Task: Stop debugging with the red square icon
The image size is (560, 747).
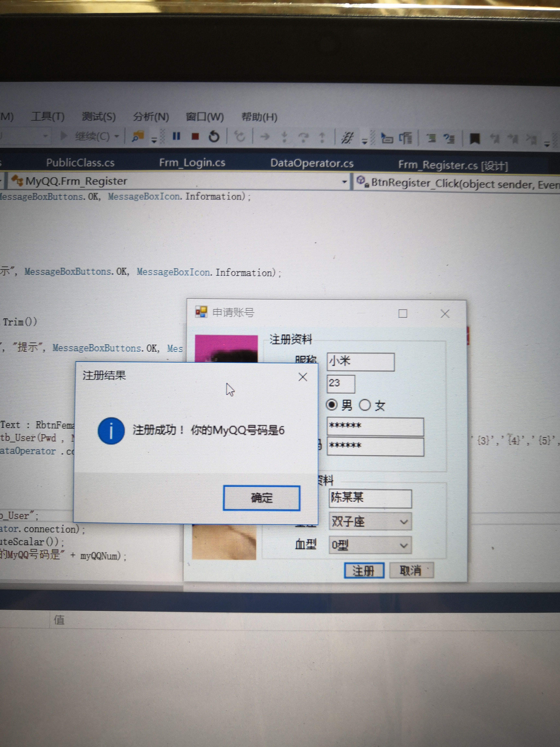Action: tap(195, 136)
